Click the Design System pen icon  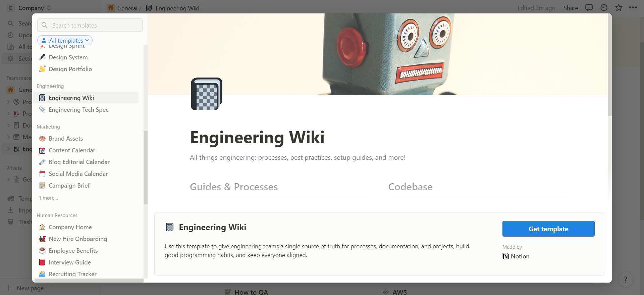pyautogui.click(x=42, y=57)
